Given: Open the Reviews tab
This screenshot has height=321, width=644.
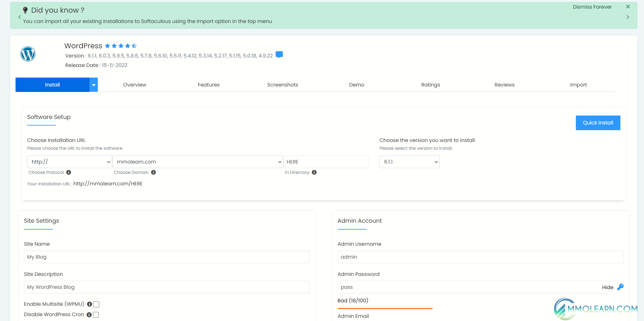Looking at the screenshot, I should click(x=505, y=85).
